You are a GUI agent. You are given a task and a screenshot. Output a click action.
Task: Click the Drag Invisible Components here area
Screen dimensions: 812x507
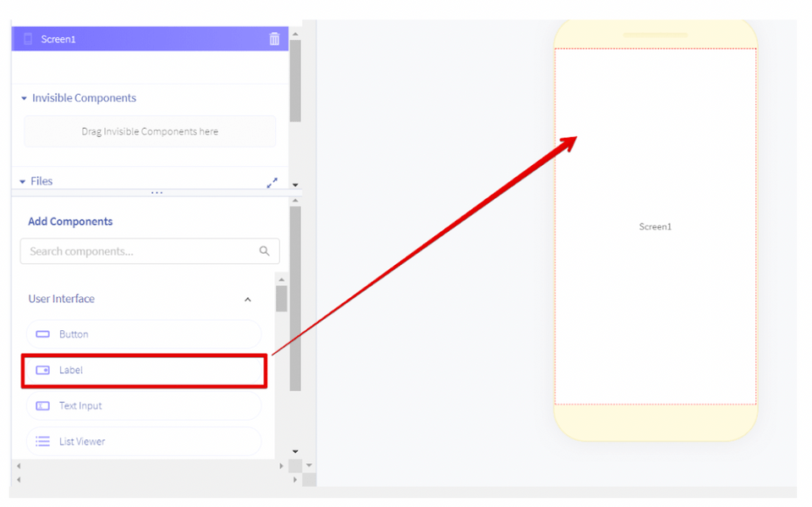coord(150,132)
